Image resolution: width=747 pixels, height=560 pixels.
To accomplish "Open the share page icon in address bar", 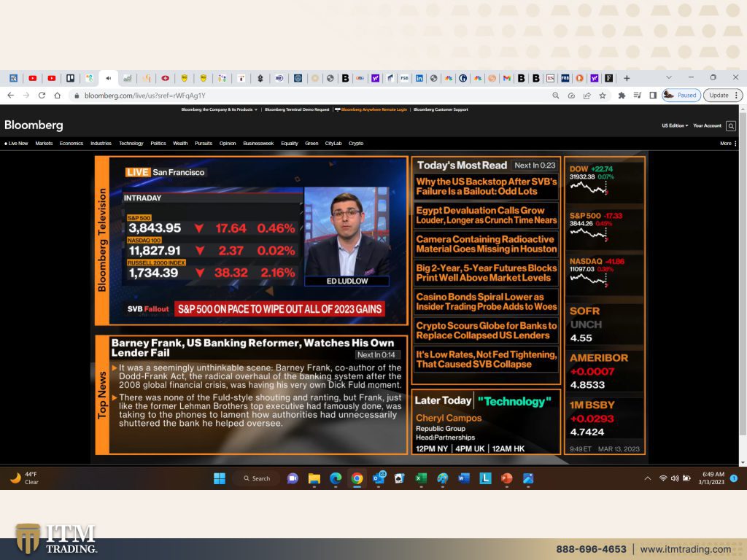I will [x=587, y=96].
